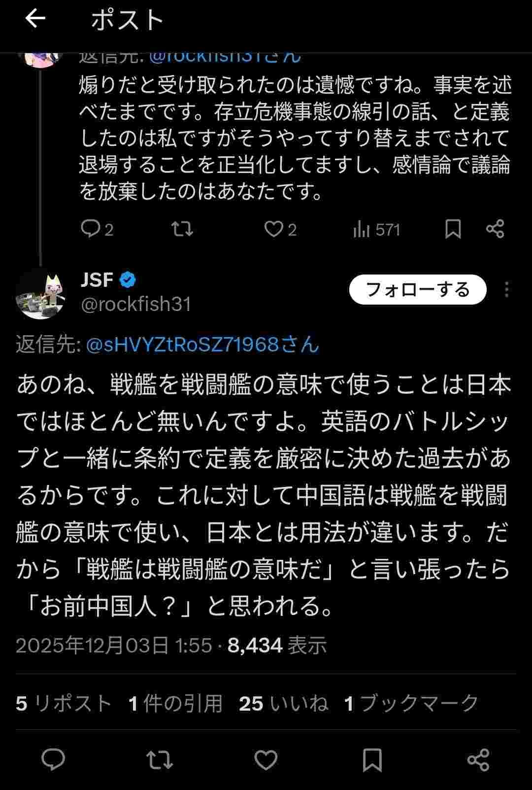View the 1 ブックマーク count
This screenshot has width=532, height=790.
click(411, 703)
